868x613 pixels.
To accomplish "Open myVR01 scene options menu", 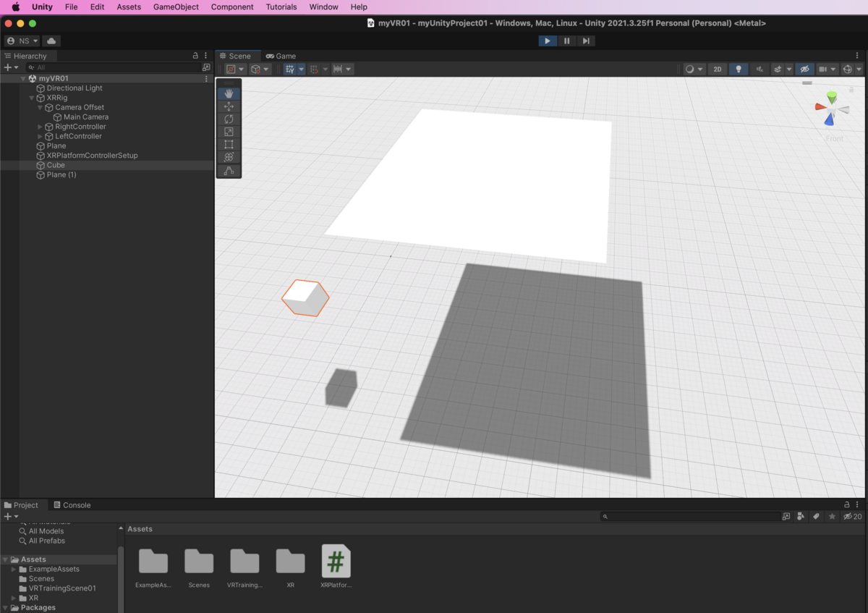I will (206, 78).
